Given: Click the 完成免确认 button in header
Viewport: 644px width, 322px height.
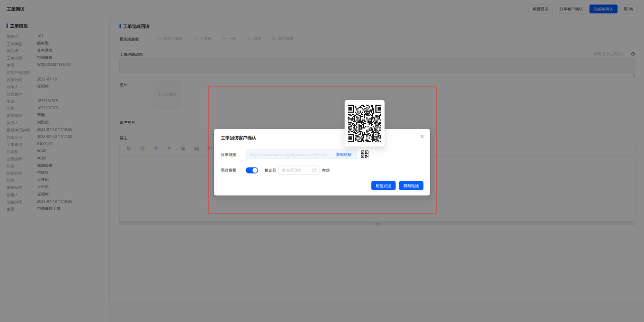Looking at the screenshot, I should [603, 9].
